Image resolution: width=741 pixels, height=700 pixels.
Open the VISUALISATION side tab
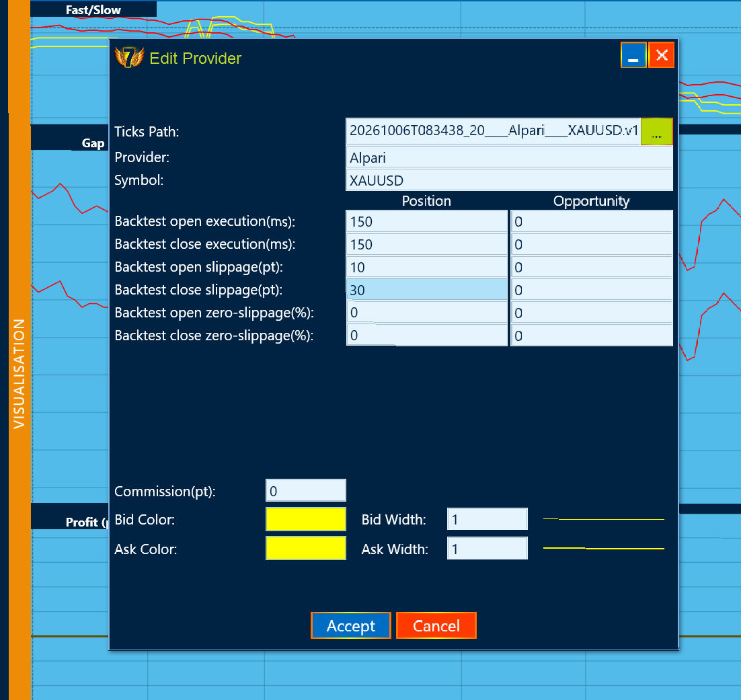click(x=19, y=373)
